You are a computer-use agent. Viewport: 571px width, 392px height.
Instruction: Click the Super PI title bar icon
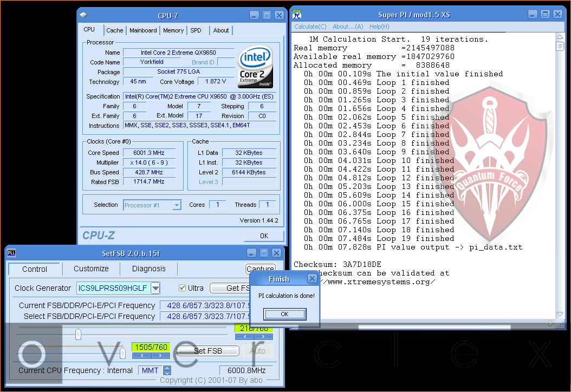296,14
